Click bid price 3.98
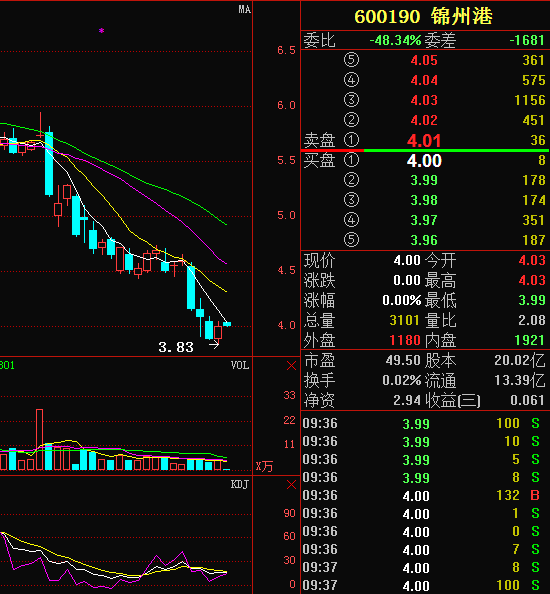Image resolution: width=550 pixels, height=594 pixels. 424,200
